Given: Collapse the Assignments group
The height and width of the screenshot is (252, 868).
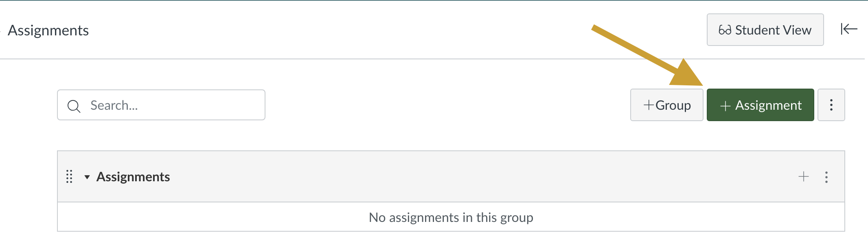Looking at the screenshot, I should pos(87,177).
